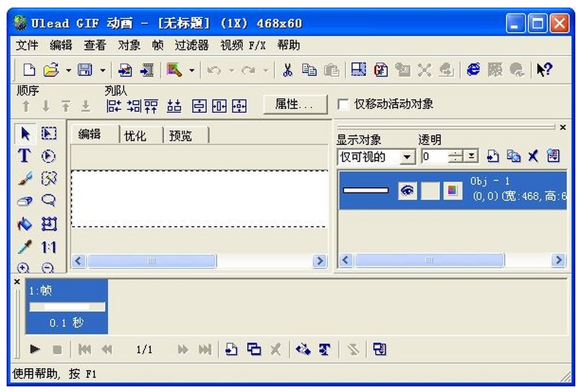Open the 显示对象 dropdown list
This screenshot has height=392, width=580.
click(408, 157)
